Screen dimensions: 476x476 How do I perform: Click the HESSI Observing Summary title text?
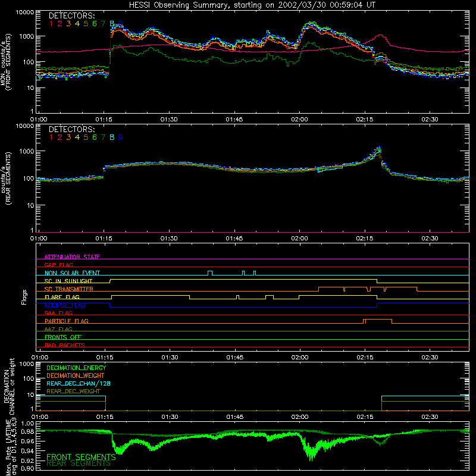252,5
